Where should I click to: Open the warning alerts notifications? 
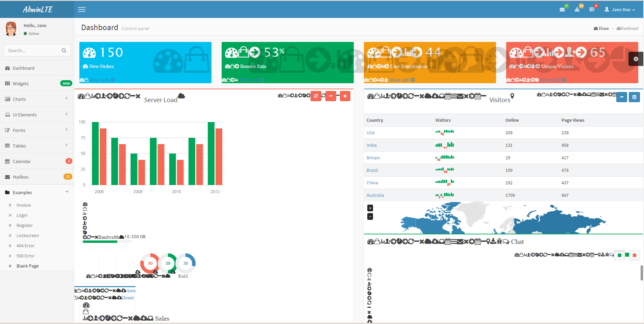coord(577,9)
